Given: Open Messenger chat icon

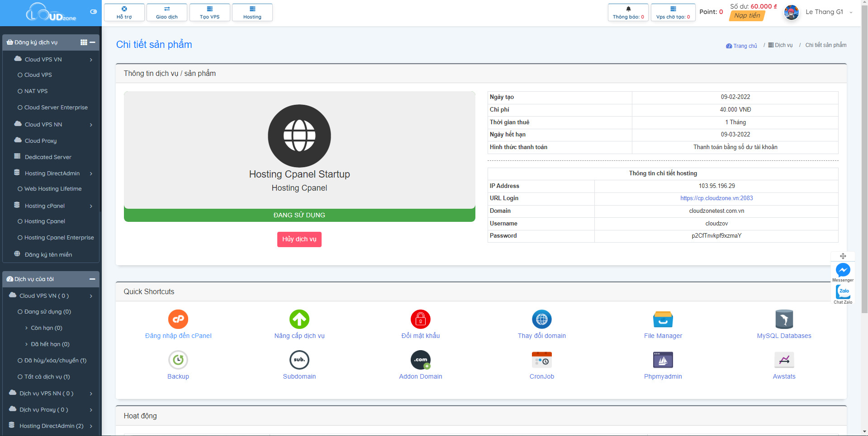Looking at the screenshot, I should [x=843, y=270].
